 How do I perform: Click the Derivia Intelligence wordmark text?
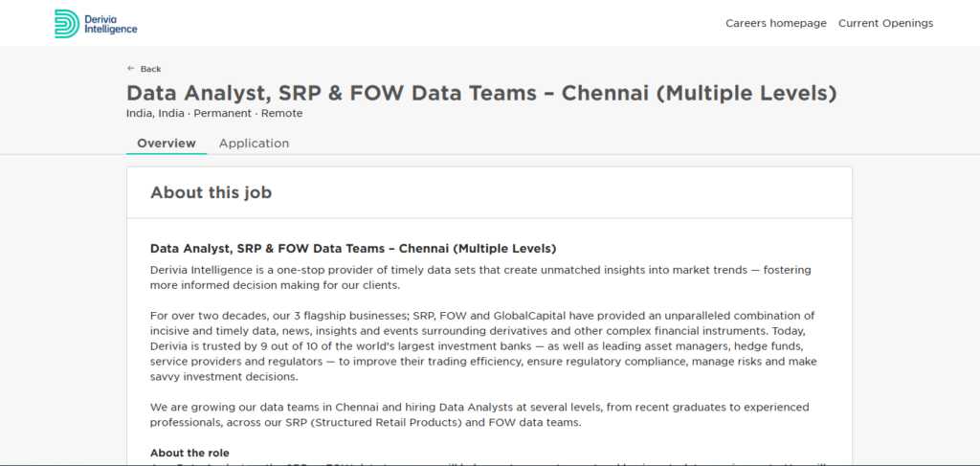tap(110, 24)
